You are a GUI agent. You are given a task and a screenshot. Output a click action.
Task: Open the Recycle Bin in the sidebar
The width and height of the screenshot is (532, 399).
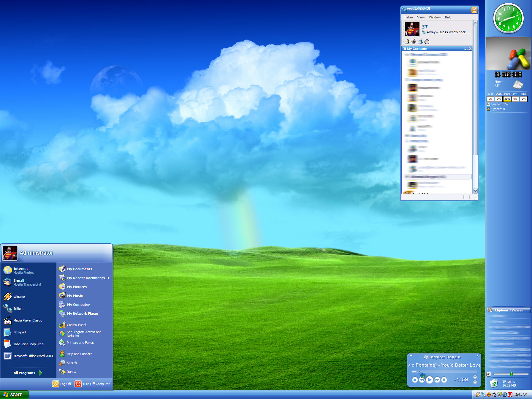[494, 383]
